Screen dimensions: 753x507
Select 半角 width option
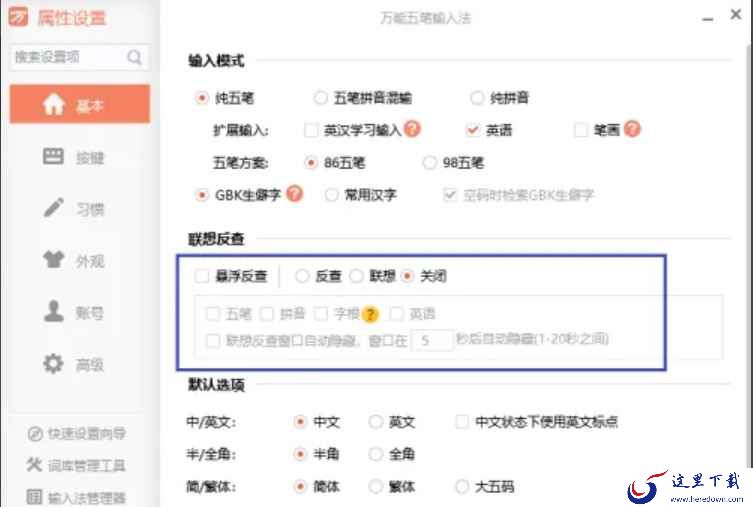click(x=300, y=454)
